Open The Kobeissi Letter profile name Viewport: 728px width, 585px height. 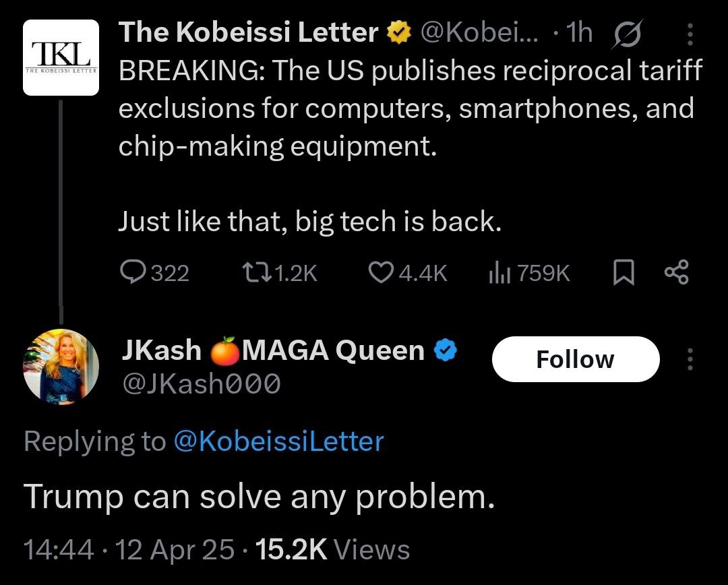point(248,32)
